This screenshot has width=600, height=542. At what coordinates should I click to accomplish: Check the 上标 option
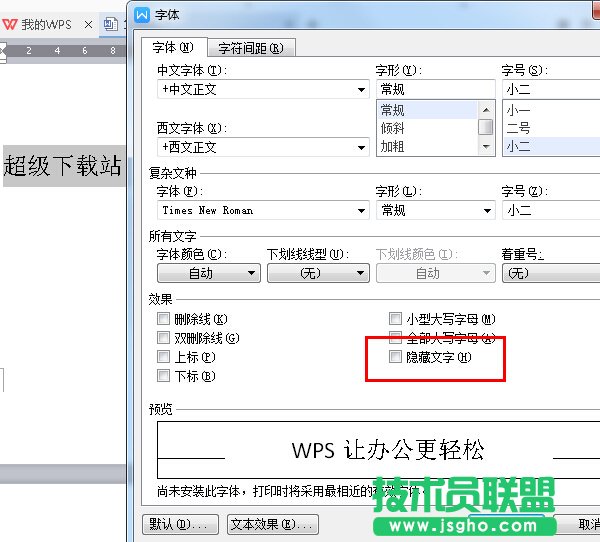pyautogui.click(x=163, y=357)
